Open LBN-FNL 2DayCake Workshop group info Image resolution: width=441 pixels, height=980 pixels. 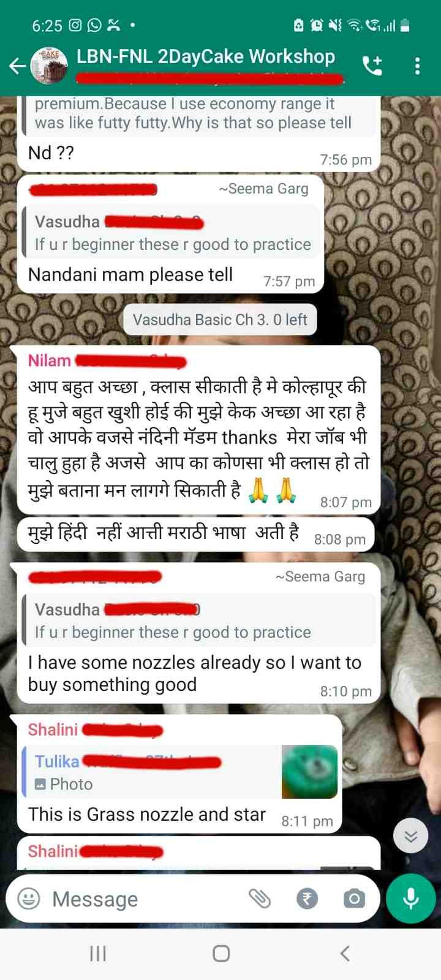click(x=206, y=56)
